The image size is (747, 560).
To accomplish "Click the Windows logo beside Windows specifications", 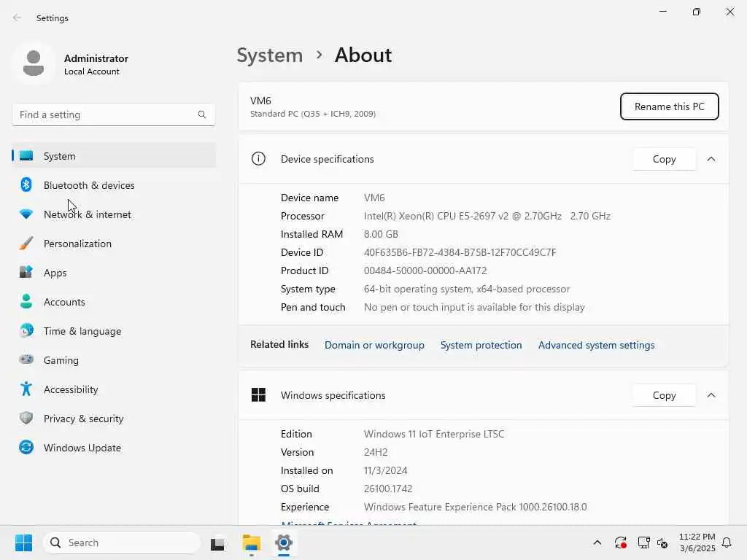I will (258, 394).
